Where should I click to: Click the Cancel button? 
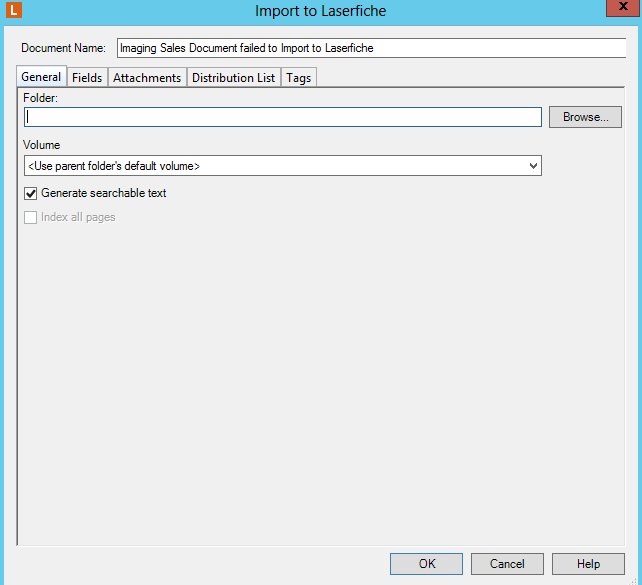coord(507,564)
